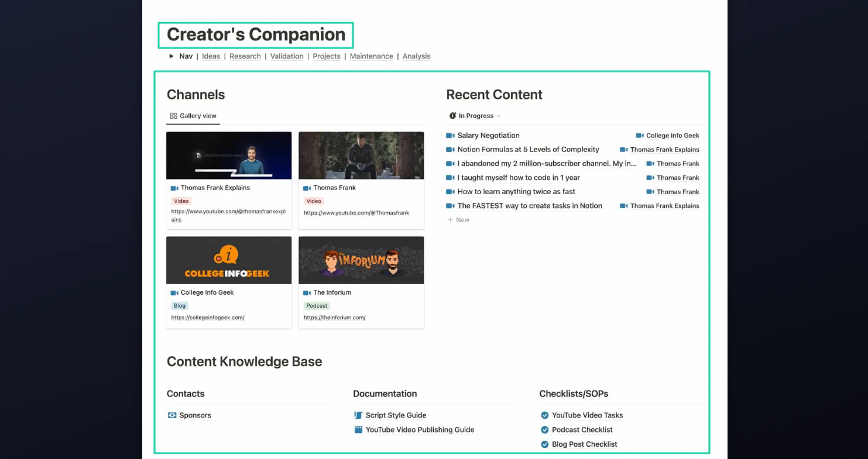868x459 pixels.
Task: Click camera icon beside How to learn anything
Action: [450, 192]
